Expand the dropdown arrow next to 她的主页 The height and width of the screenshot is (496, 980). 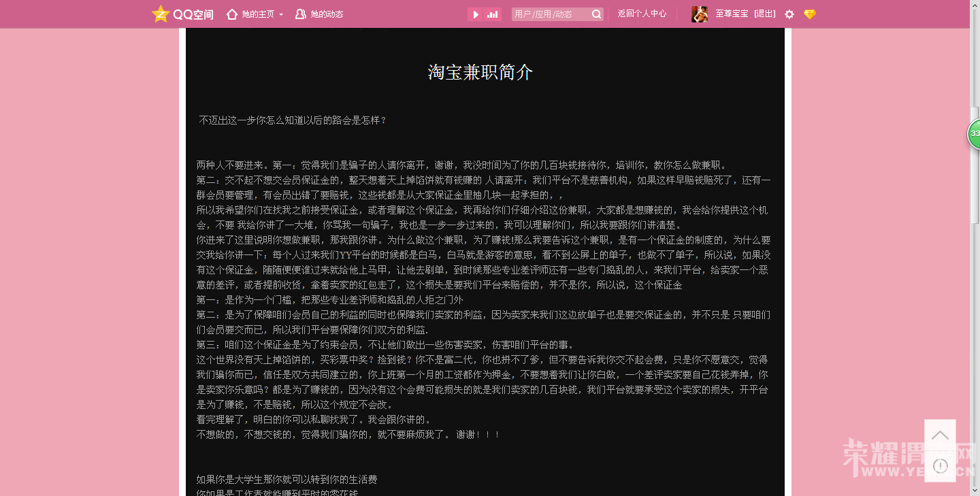pos(281,14)
